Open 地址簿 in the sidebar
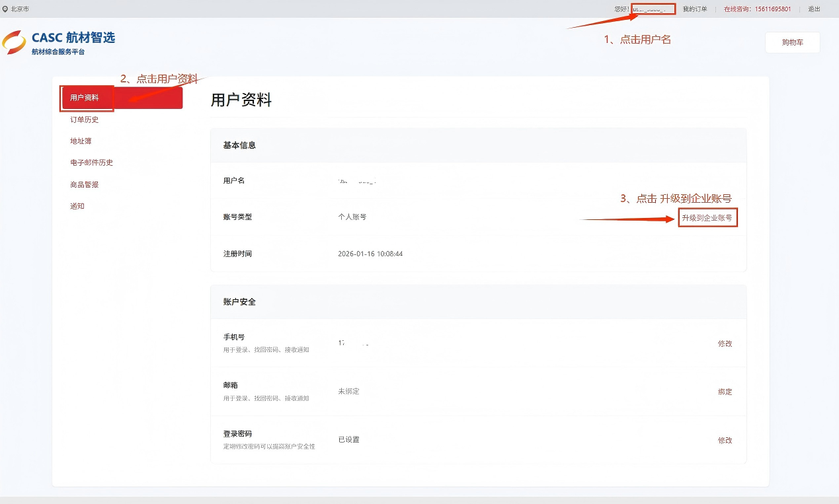This screenshot has width=839, height=504. 81,141
